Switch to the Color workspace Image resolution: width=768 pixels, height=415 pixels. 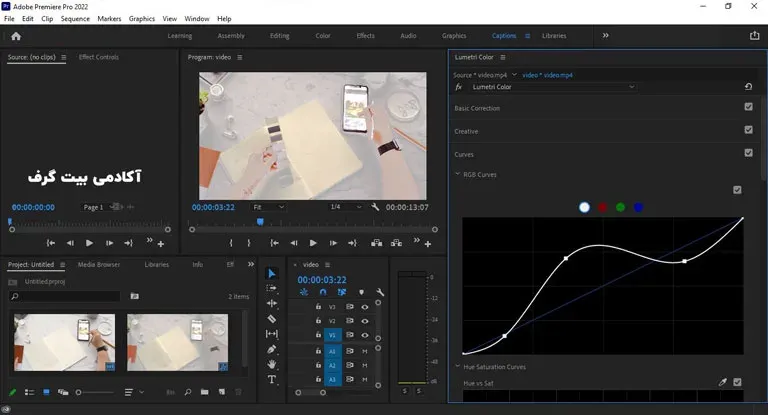coord(323,36)
